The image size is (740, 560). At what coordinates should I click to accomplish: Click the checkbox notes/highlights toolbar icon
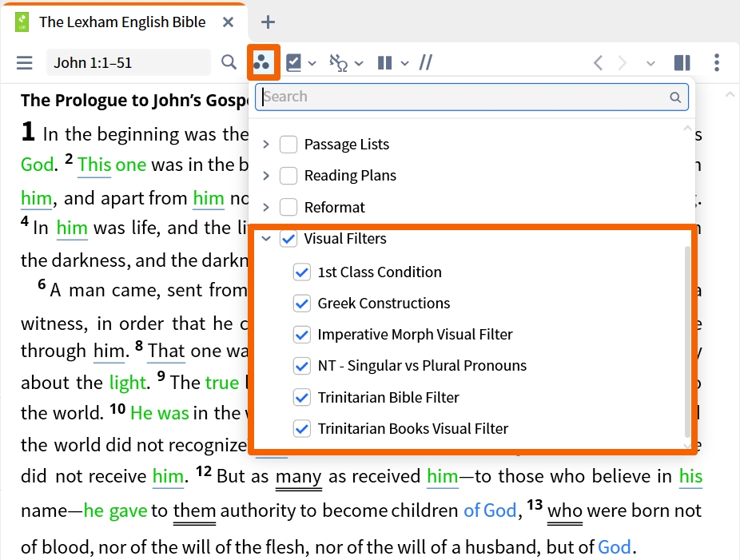[x=293, y=63]
